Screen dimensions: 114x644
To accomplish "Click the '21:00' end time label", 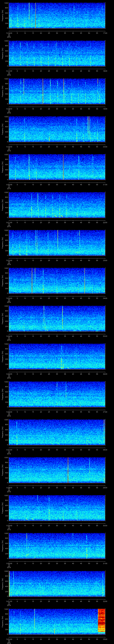I will coord(105,184).
